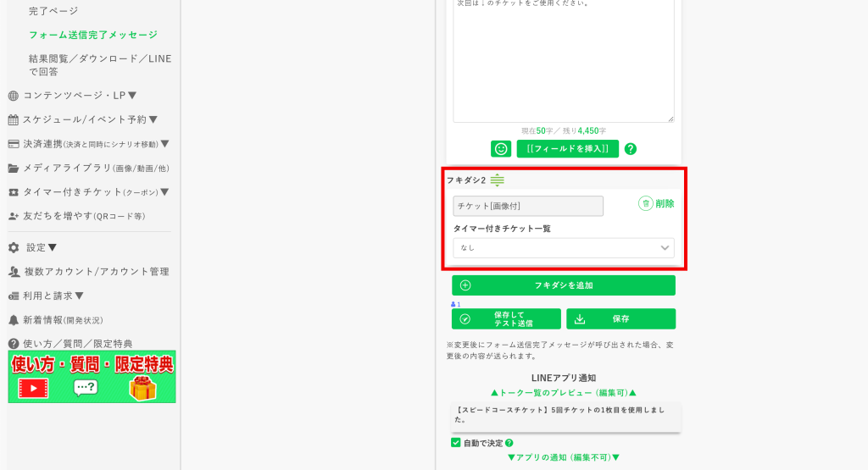Viewport: 868px width, 470px height.
Task: Click the ticket icon for タイマー付きチケット
Action: (x=14, y=192)
